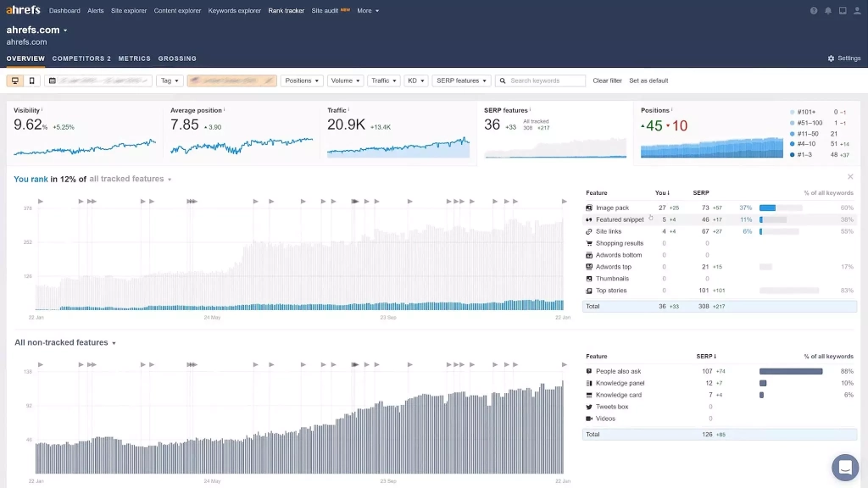This screenshot has width=868, height=488.
Task: Select the mobile device view
Action: coord(31,80)
